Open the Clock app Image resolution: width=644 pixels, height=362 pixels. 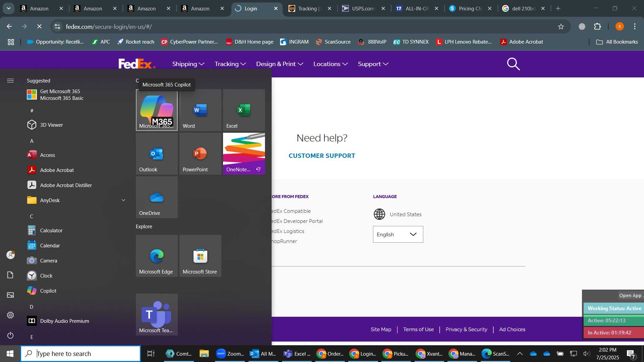77,276
